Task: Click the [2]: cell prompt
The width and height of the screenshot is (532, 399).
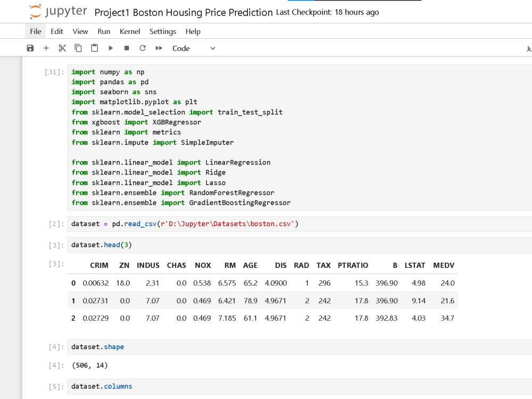Action: [x=56, y=224]
